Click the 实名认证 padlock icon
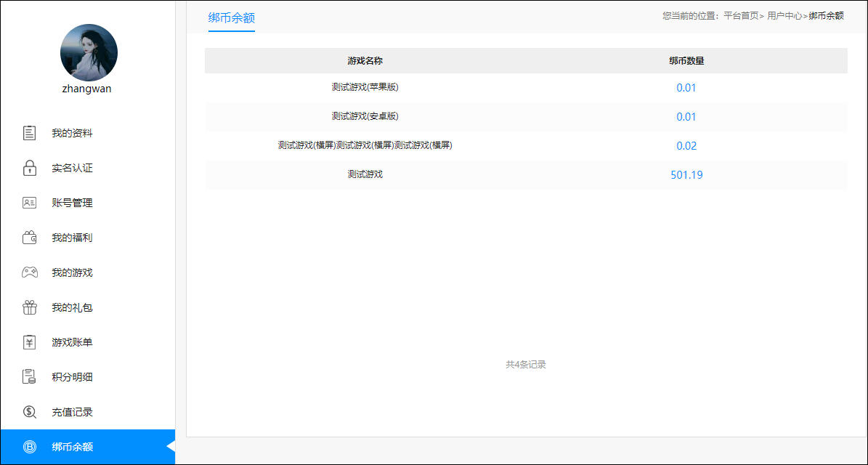The image size is (868, 465). coord(29,168)
